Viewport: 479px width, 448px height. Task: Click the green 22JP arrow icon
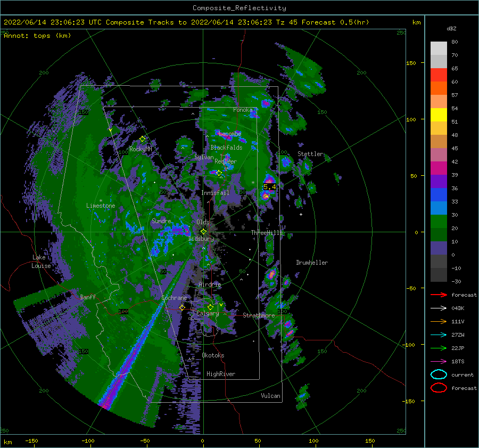click(x=439, y=348)
